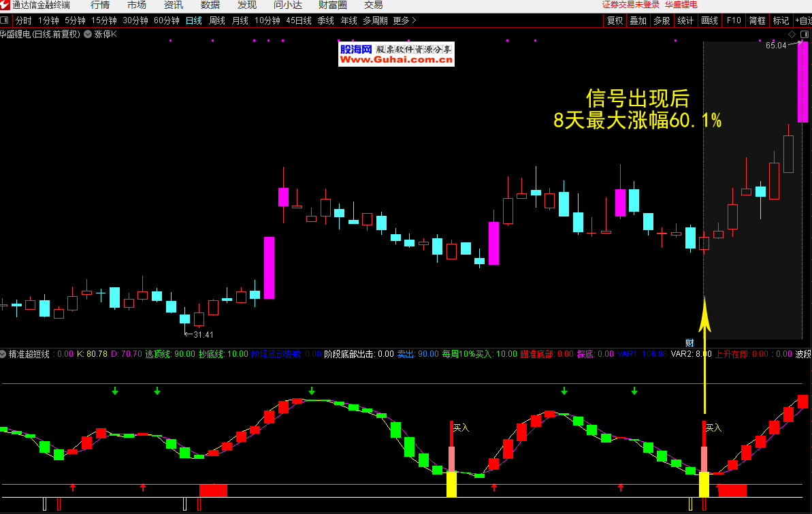Toggle the right side panel icon

805,33
